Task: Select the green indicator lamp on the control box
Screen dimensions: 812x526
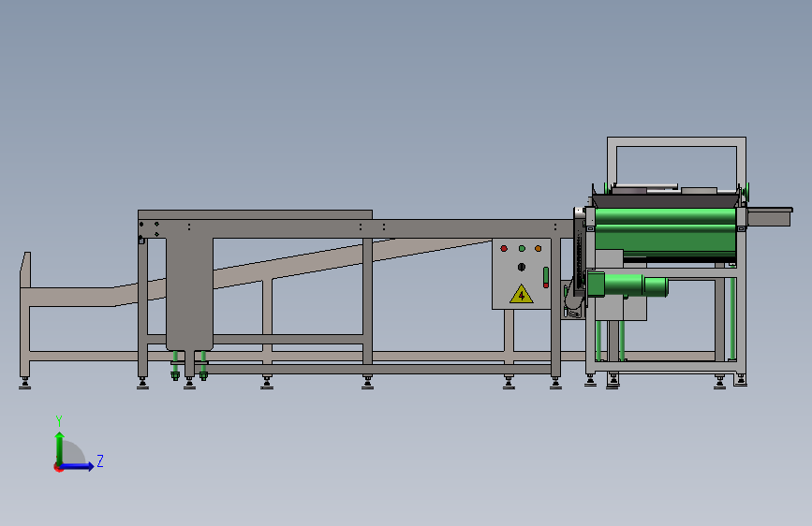Action: pos(522,249)
